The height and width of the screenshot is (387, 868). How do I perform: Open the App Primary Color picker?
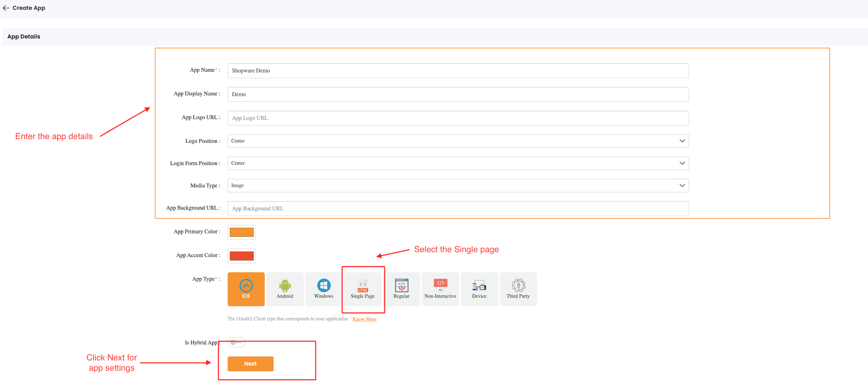pyautogui.click(x=241, y=232)
